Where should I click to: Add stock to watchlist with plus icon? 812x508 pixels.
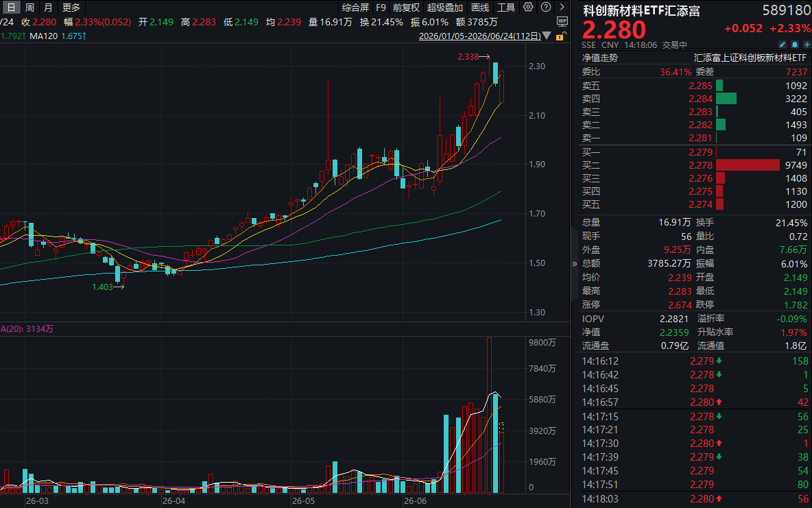807,45
